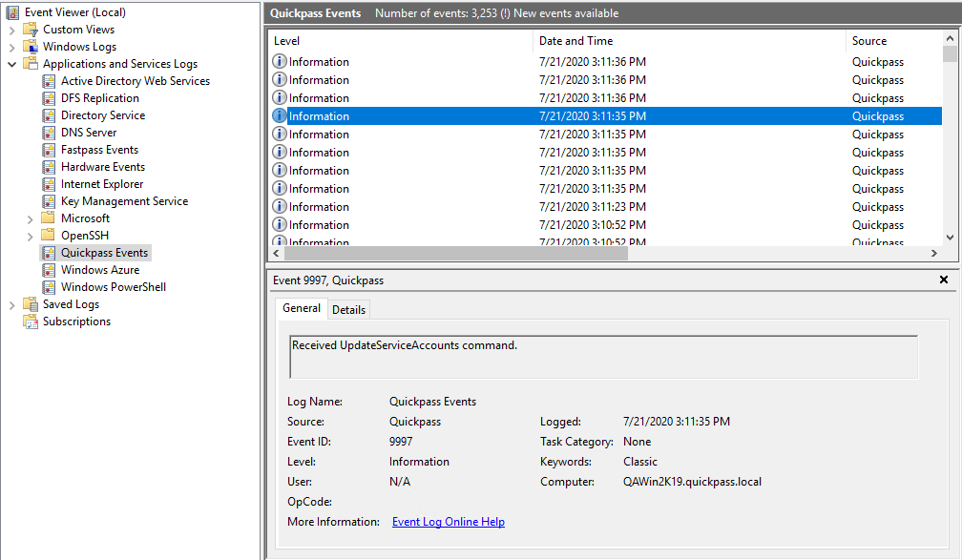The height and width of the screenshot is (560, 962).
Task: Select the DNS Server tree item
Action: pos(89,133)
